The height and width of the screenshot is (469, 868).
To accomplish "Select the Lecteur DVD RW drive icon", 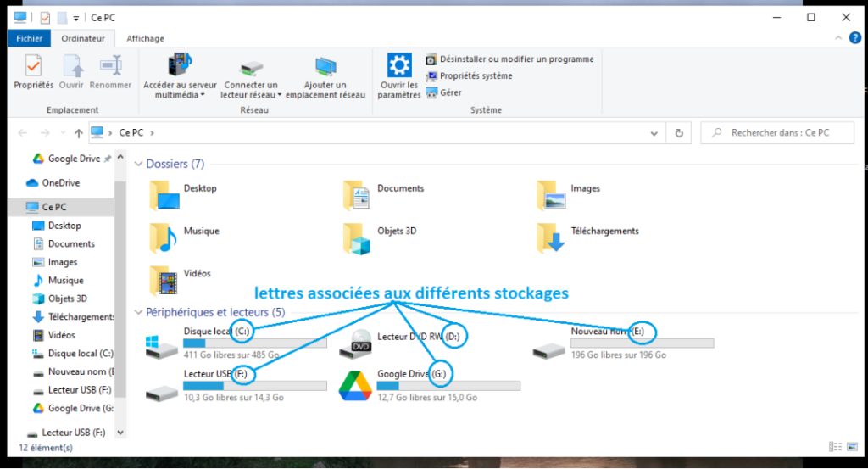I will pos(355,343).
